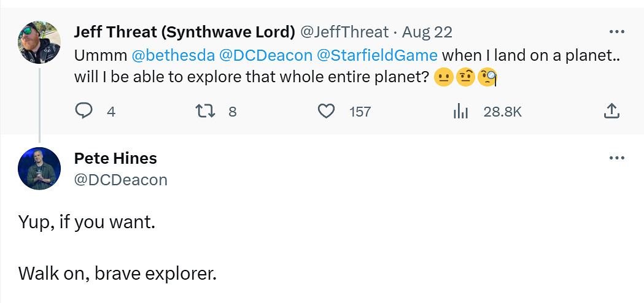Open more options on Pete Hines' reply
Image resolution: width=644 pixels, height=303 pixels.
(616, 158)
